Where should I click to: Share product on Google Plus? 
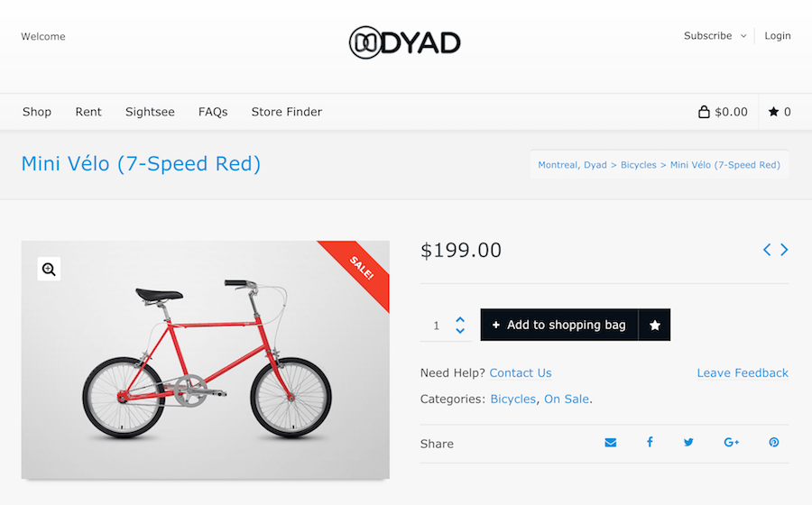click(731, 443)
